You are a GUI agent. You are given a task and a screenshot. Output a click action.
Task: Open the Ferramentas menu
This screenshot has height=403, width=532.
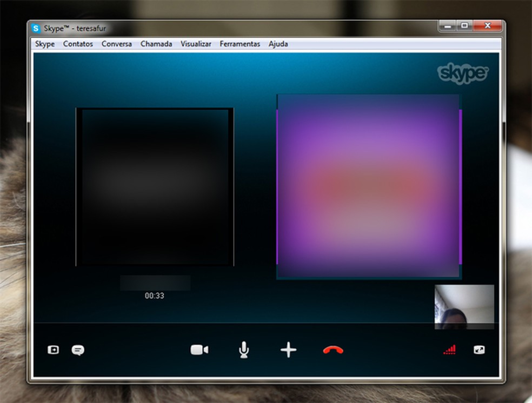[x=240, y=44]
